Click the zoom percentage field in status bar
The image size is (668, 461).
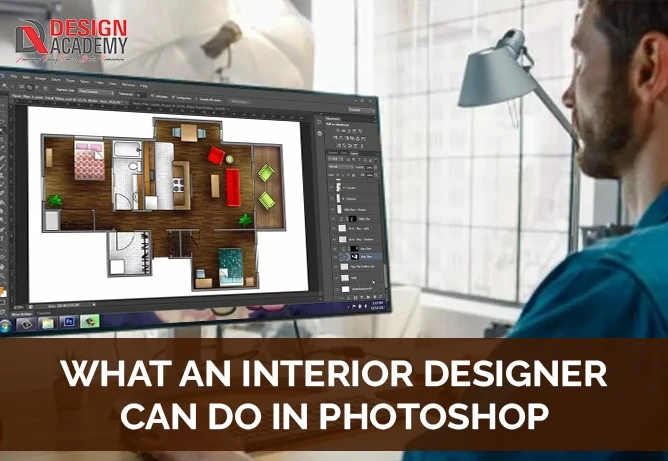18,306
